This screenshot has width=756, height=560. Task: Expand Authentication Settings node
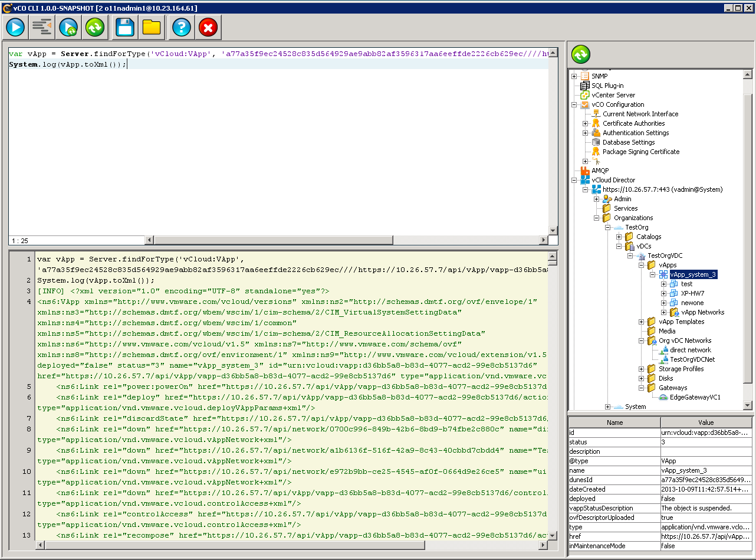(585, 133)
